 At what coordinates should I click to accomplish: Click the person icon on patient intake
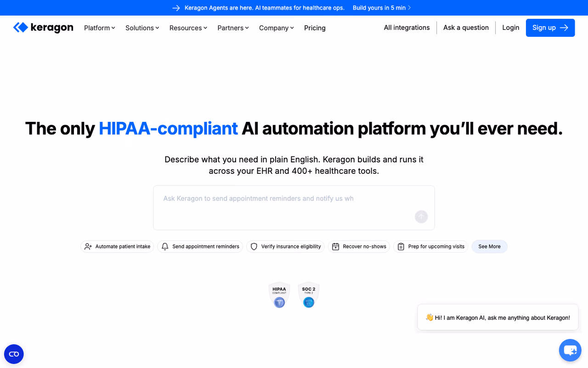(88, 247)
